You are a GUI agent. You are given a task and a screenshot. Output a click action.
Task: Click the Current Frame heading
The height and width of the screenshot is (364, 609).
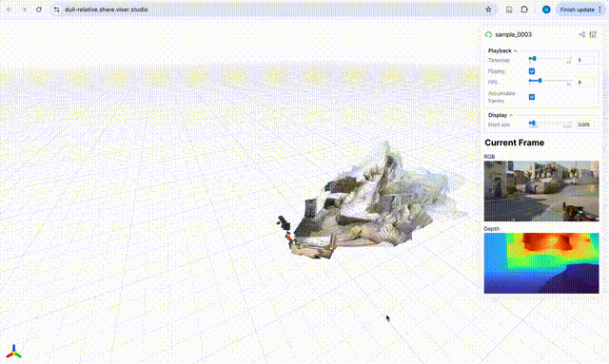coord(514,143)
